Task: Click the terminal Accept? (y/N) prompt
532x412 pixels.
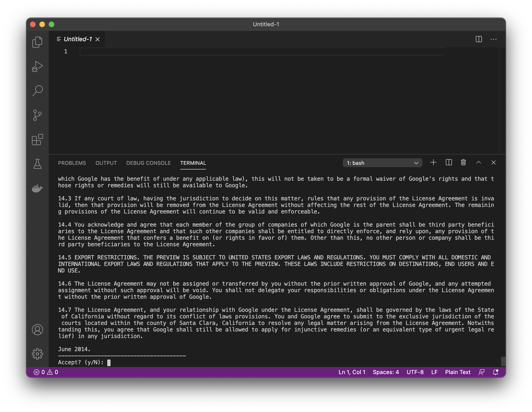Action: [81, 362]
